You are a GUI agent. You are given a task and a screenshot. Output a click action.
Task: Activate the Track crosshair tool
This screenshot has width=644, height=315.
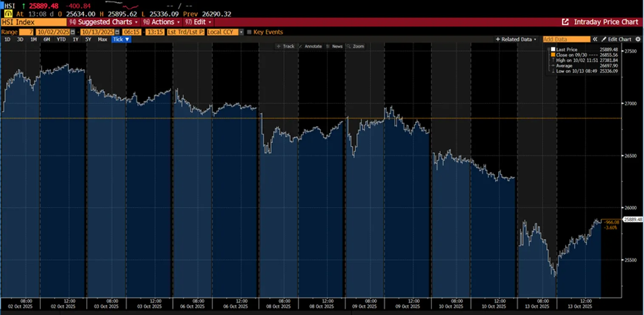[285, 46]
